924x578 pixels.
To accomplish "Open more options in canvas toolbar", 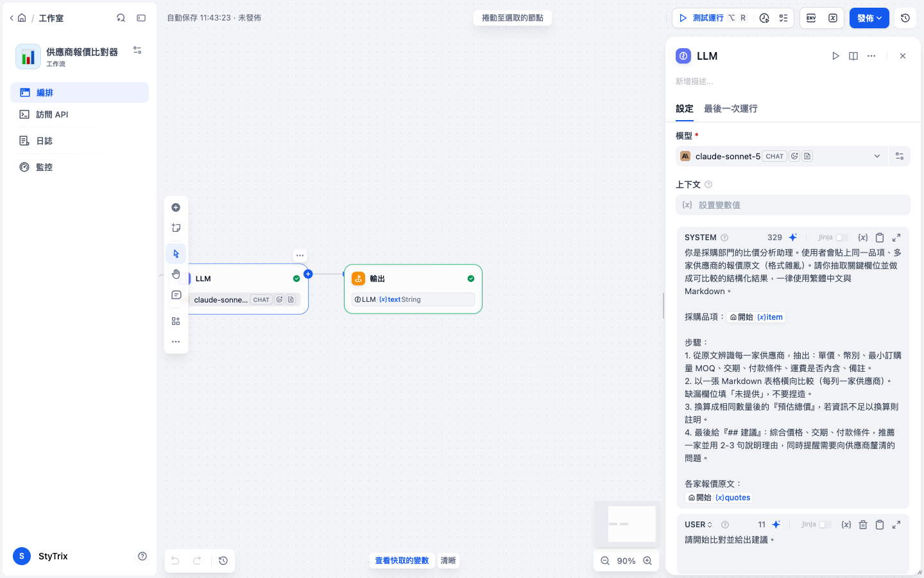I will point(176,342).
